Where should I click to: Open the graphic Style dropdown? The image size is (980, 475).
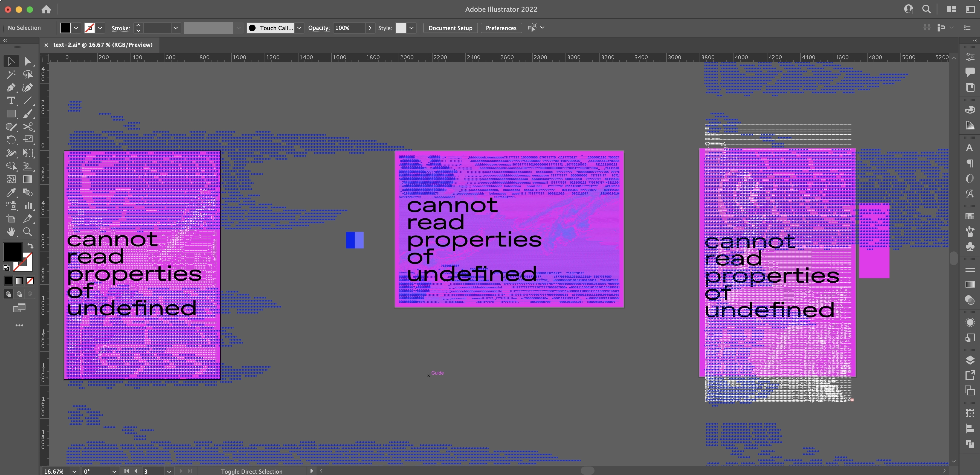(411, 28)
